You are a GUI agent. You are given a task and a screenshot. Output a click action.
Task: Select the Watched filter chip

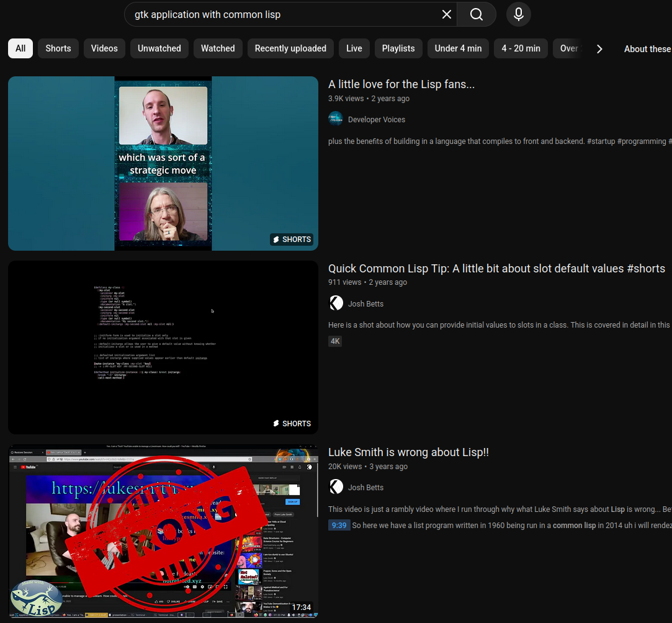point(218,48)
